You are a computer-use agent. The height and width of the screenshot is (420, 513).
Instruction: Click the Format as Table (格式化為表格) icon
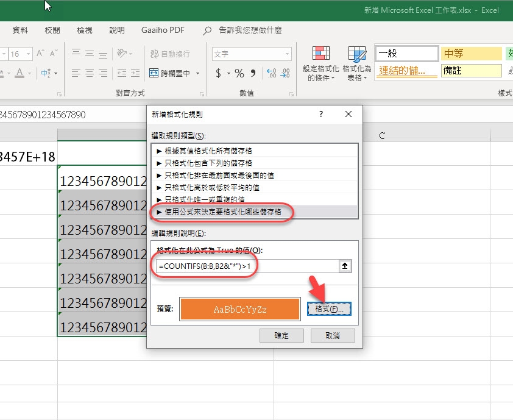coord(356,63)
